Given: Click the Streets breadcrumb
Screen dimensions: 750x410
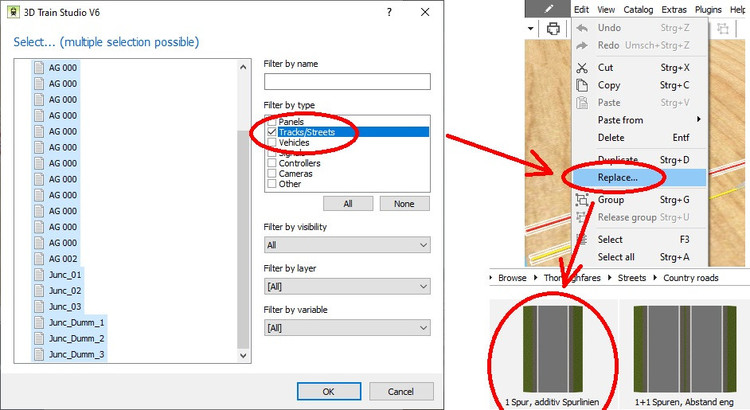Looking at the screenshot, I should (632, 278).
